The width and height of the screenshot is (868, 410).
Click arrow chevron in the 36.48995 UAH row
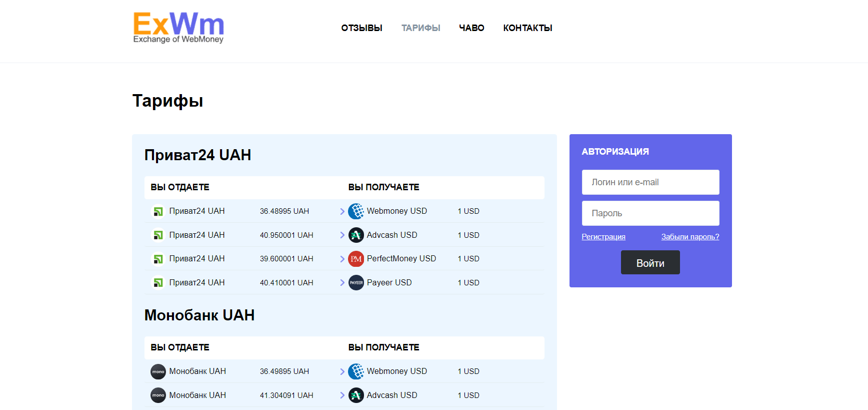tap(342, 211)
